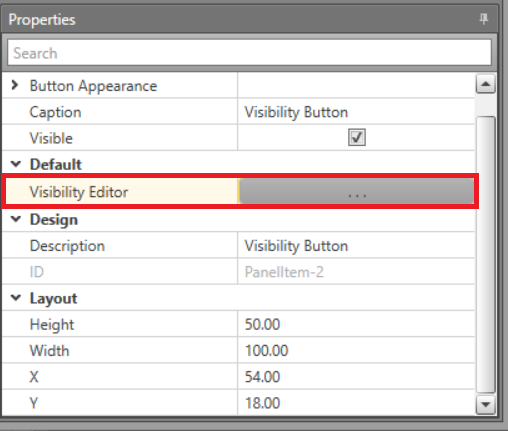Expand the Button Appearance group

coord(14,85)
